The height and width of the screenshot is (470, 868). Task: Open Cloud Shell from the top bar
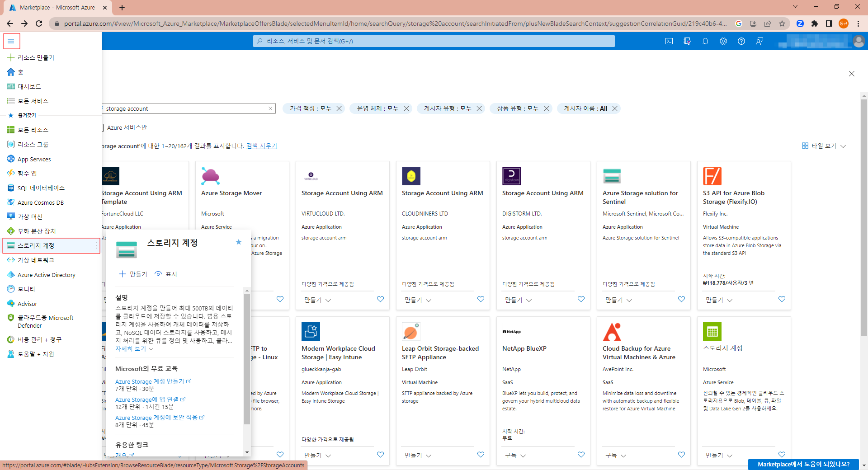click(669, 41)
